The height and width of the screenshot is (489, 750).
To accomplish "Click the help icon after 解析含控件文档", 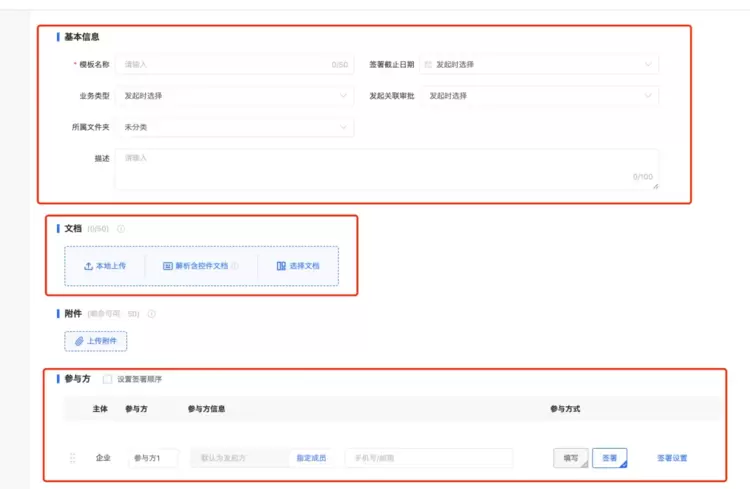I will (x=234, y=266).
